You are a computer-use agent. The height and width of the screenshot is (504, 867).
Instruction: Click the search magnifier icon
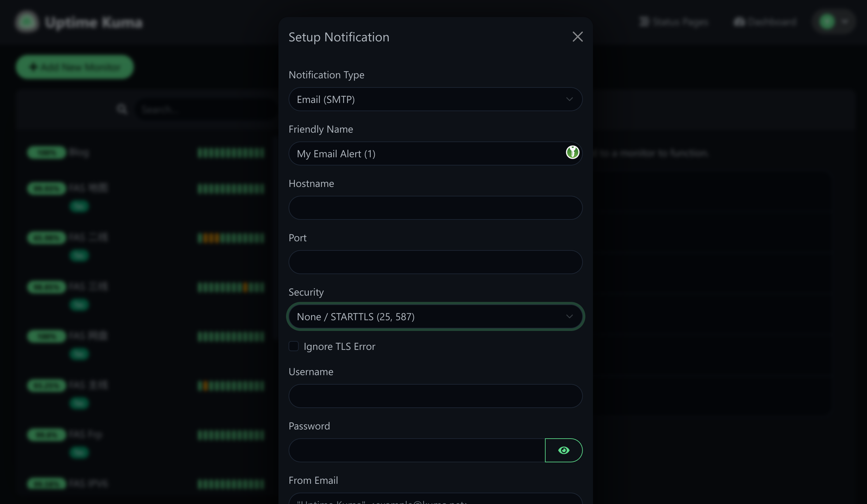tap(122, 109)
